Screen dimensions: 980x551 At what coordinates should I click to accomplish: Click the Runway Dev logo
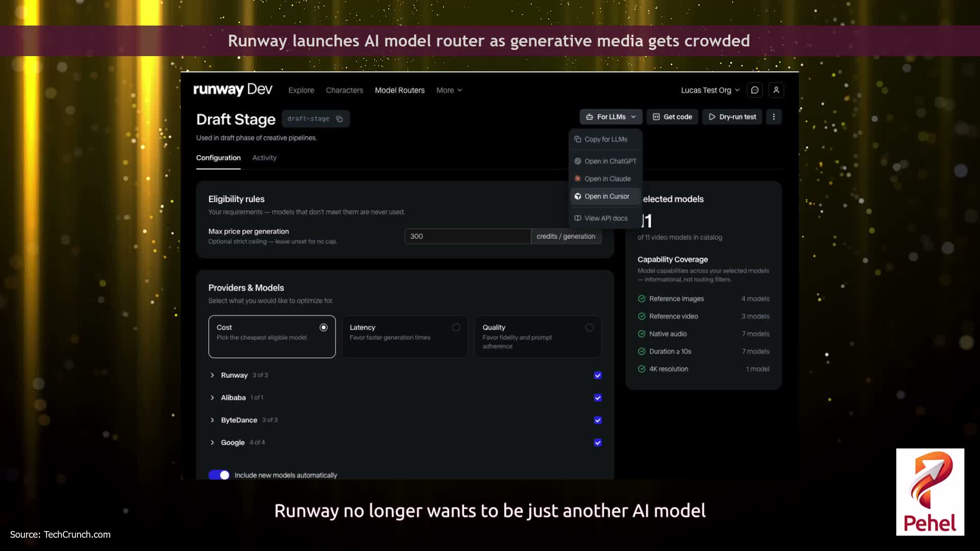point(233,90)
